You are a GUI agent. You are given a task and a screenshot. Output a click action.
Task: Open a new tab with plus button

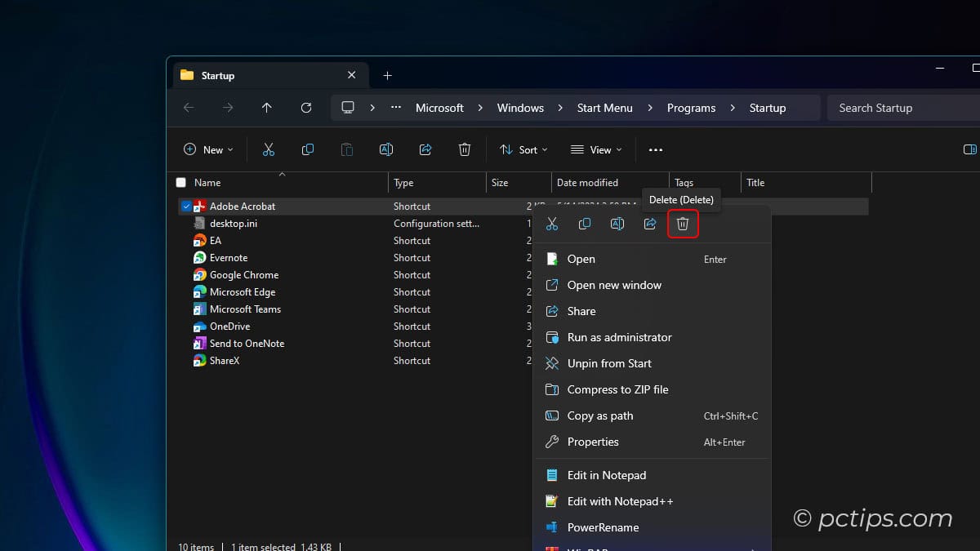tap(388, 75)
